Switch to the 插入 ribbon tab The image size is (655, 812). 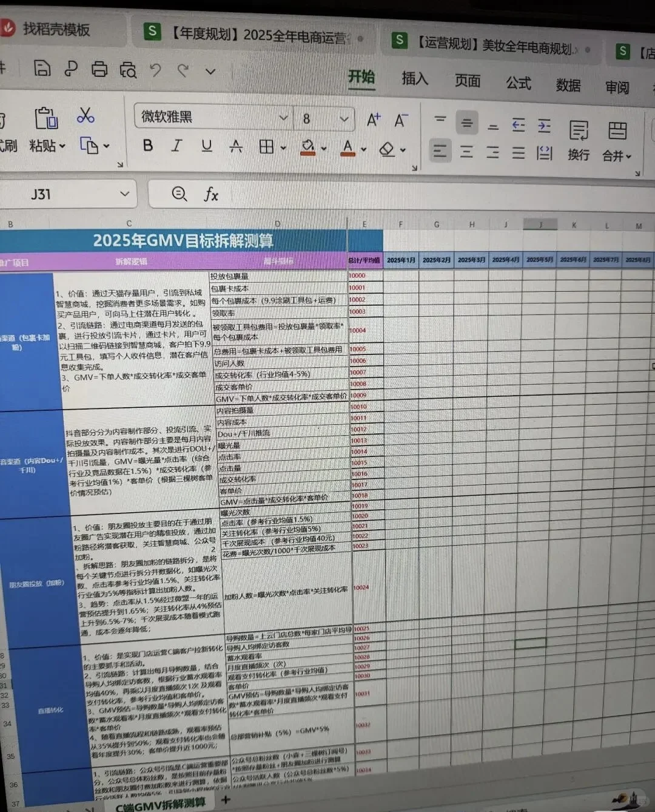[x=415, y=79]
